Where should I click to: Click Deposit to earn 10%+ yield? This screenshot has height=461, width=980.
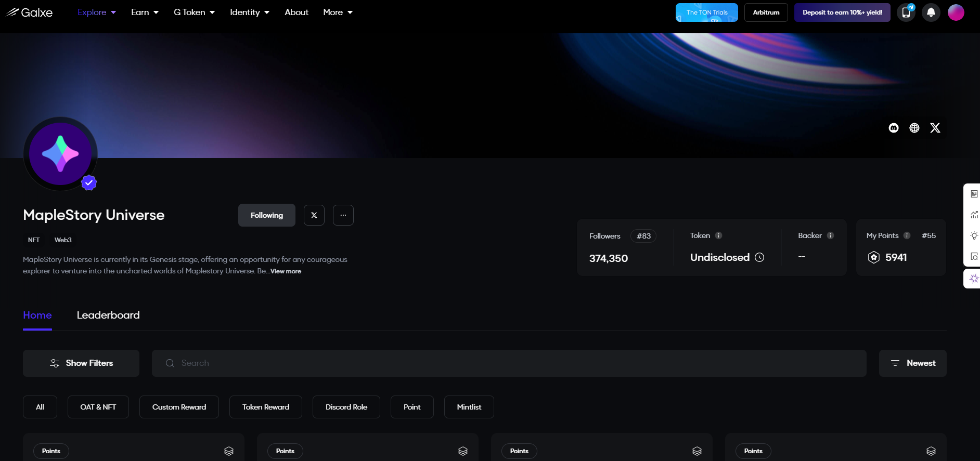pyautogui.click(x=842, y=12)
